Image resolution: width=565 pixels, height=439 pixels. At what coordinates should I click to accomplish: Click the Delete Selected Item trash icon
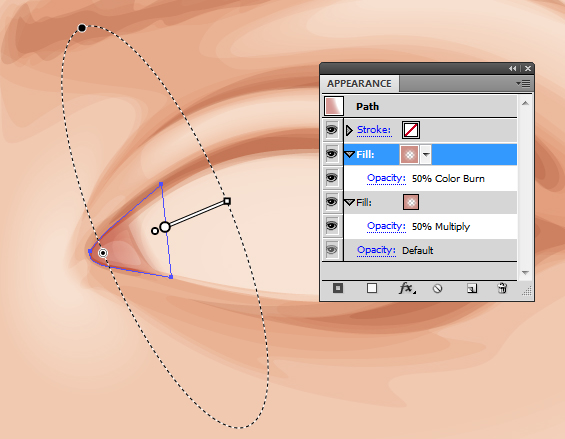(x=502, y=288)
